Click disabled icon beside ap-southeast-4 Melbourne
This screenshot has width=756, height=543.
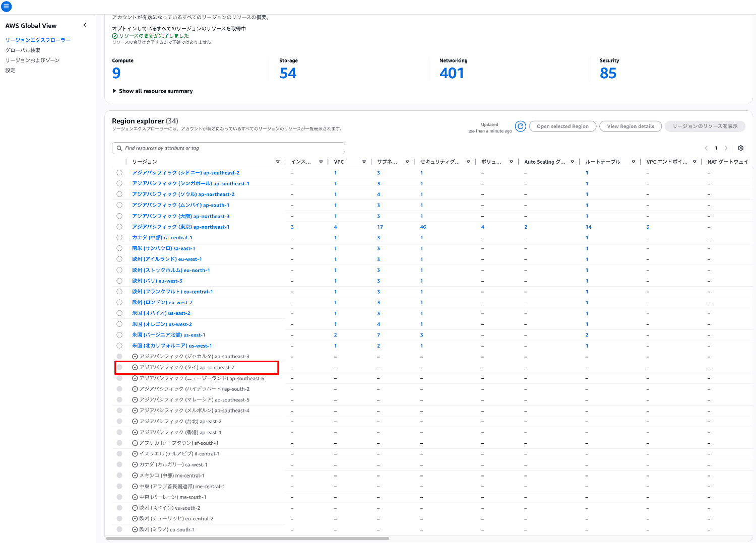(x=135, y=411)
